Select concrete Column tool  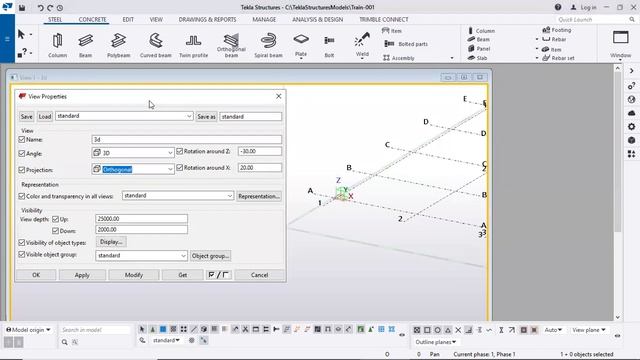click(x=481, y=31)
